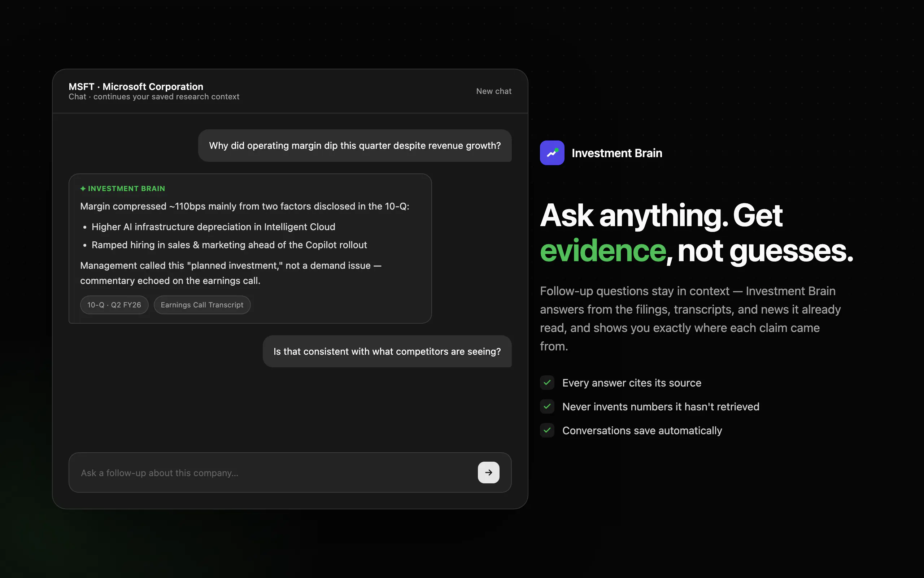Click the MSFT · Microsoft Corporation title

point(136,87)
